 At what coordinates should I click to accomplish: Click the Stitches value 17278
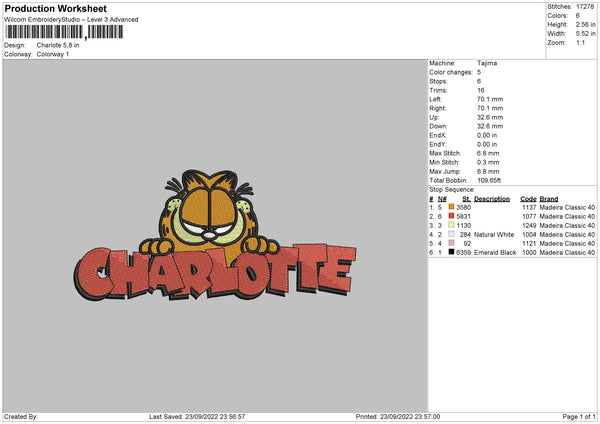tap(585, 7)
